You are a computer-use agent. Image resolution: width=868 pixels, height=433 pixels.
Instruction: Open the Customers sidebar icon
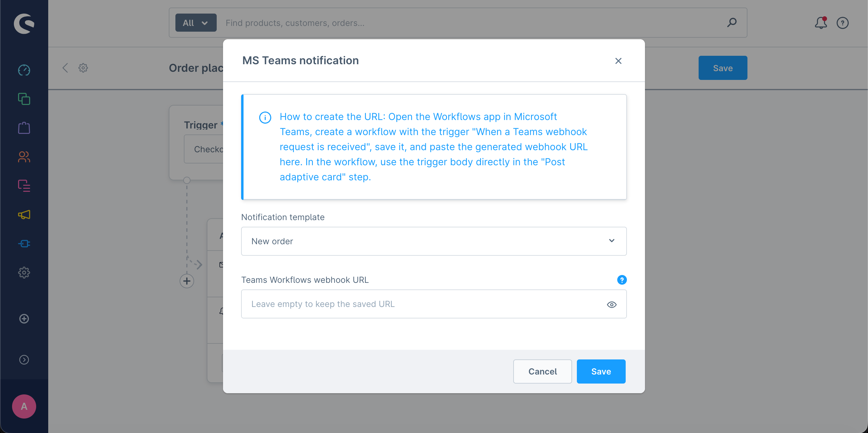(x=24, y=157)
